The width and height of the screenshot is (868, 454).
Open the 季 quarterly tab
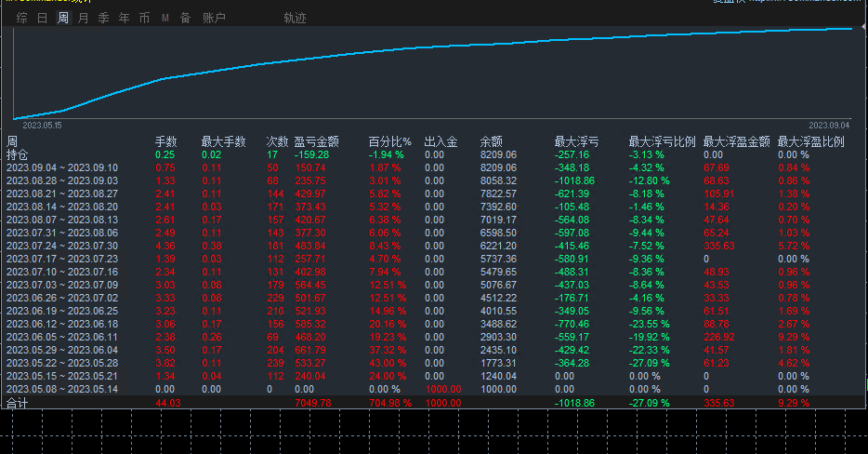[103, 18]
